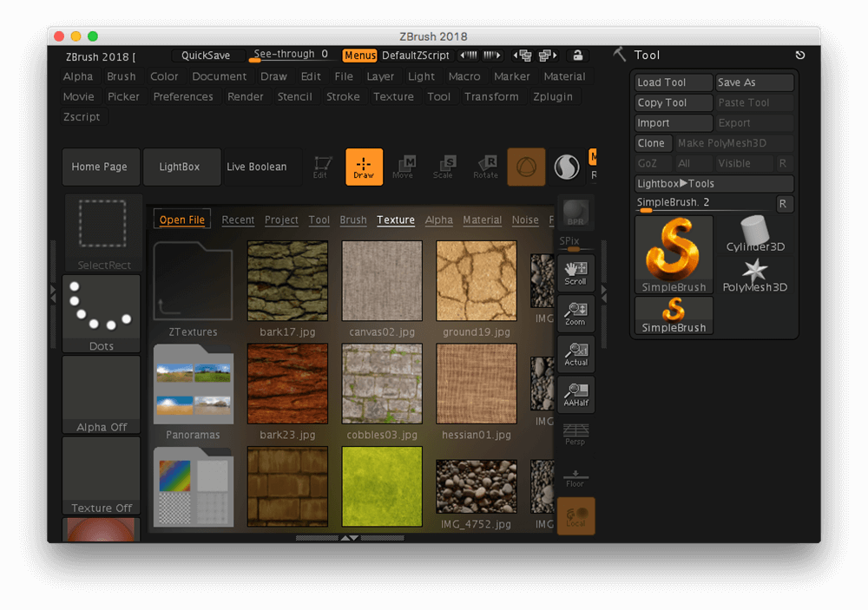
Task: Click the Tool palette hammer icon
Action: click(x=620, y=55)
